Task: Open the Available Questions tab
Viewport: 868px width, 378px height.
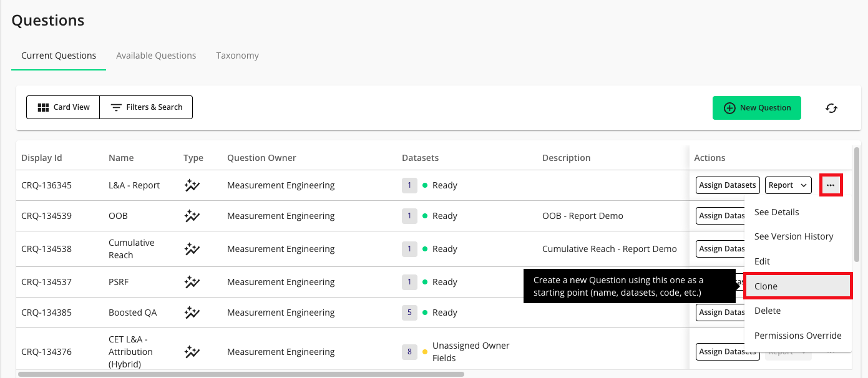Action: (x=156, y=56)
